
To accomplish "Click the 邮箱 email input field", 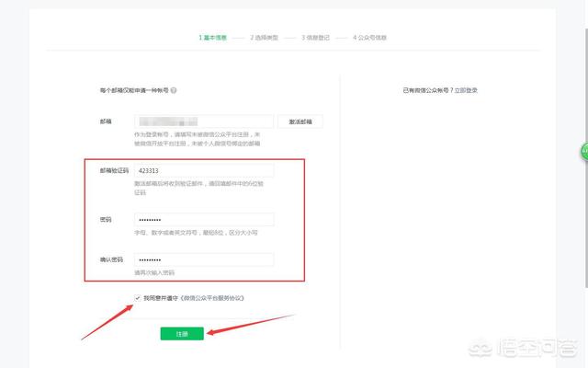I will (203, 121).
